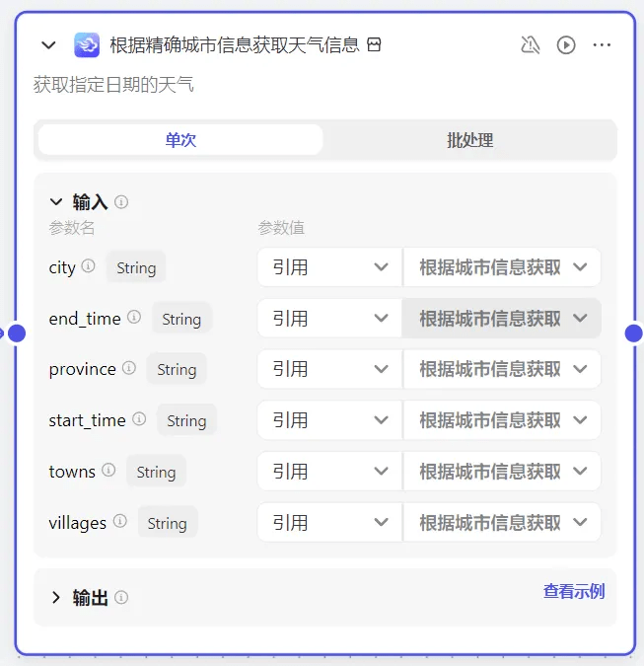Click the node title 根据精确城市信息获取天气信息
Screen dimensions: 644x666
(x=235, y=44)
